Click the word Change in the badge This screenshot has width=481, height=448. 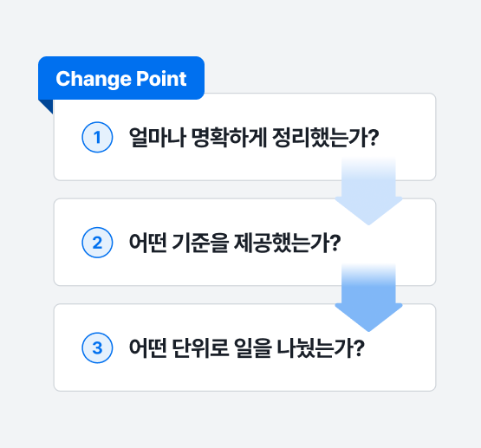(94, 79)
